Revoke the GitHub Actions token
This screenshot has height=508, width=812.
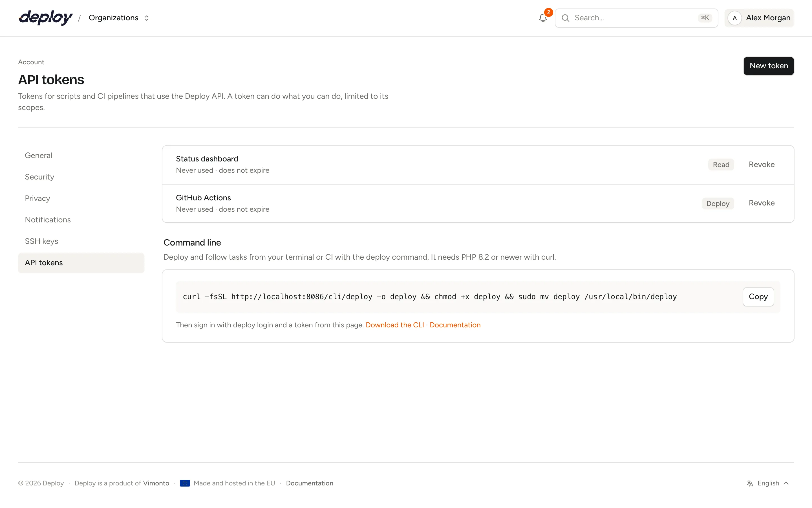pos(762,203)
